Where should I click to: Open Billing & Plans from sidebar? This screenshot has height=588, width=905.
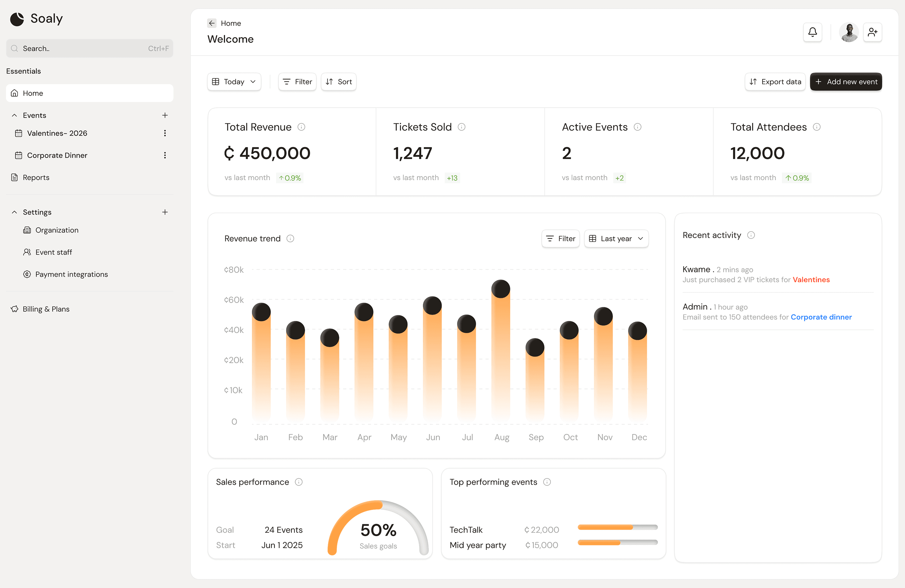[x=46, y=309]
